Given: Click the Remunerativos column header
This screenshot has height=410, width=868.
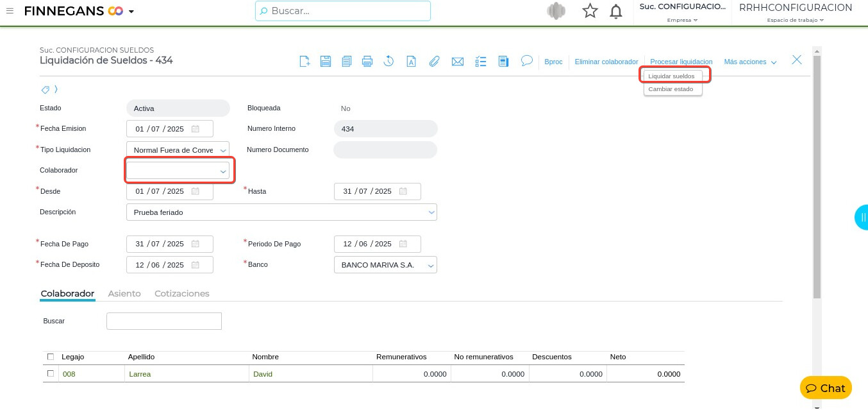Looking at the screenshot, I should click(401, 357).
